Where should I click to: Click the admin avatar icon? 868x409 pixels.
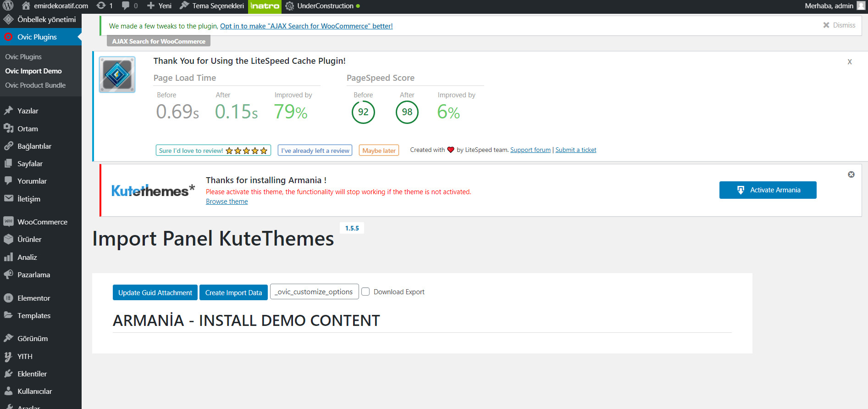tap(861, 6)
